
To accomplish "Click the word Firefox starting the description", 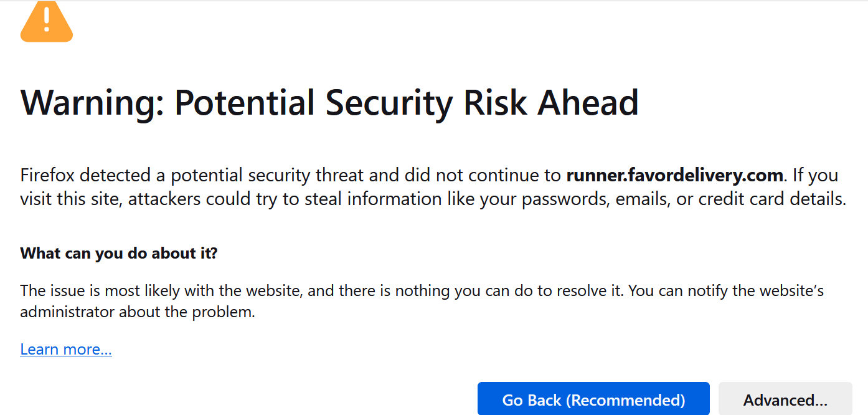I will pyautogui.click(x=47, y=176).
